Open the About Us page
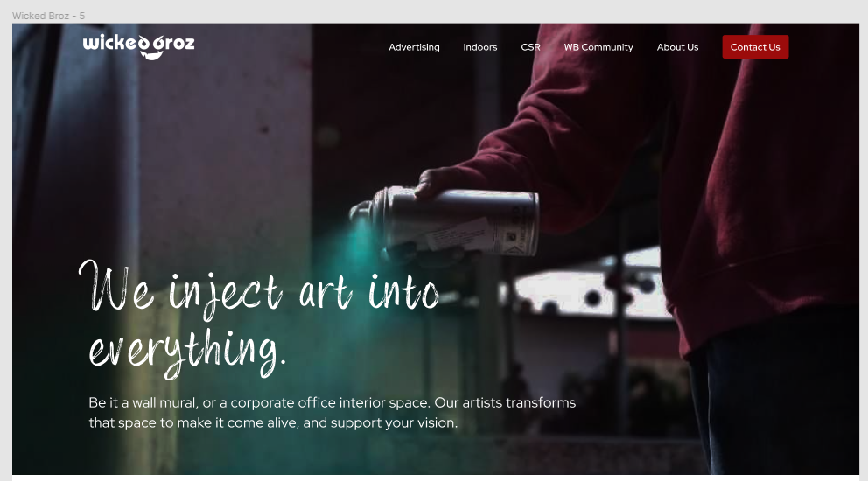 (x=677, y=47)
